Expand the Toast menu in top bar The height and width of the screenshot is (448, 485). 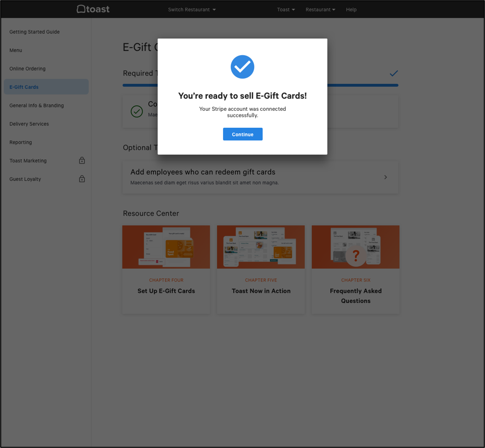coord(286,10)
